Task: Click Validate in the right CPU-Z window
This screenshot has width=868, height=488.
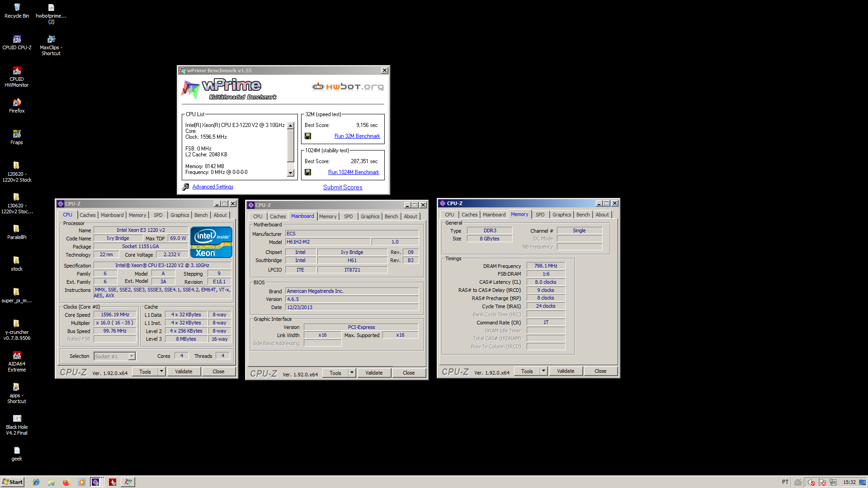Action: (x=566, y=371)
